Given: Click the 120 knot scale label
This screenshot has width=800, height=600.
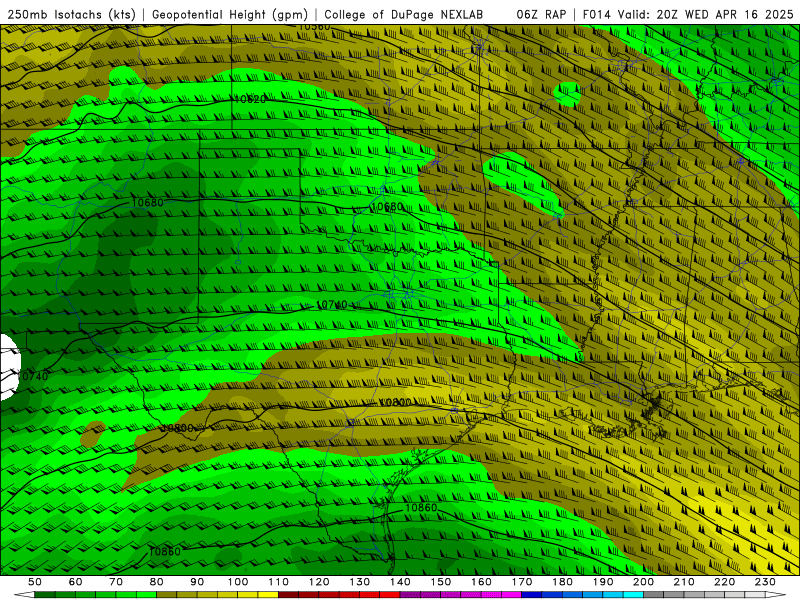Looking at the screenshot, I should point(319,582).
